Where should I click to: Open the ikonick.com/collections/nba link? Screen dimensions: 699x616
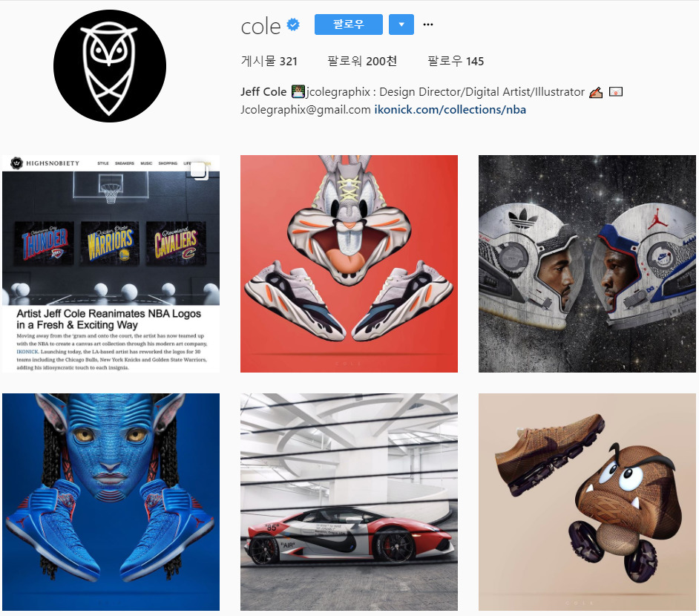[x=450, y=110]
